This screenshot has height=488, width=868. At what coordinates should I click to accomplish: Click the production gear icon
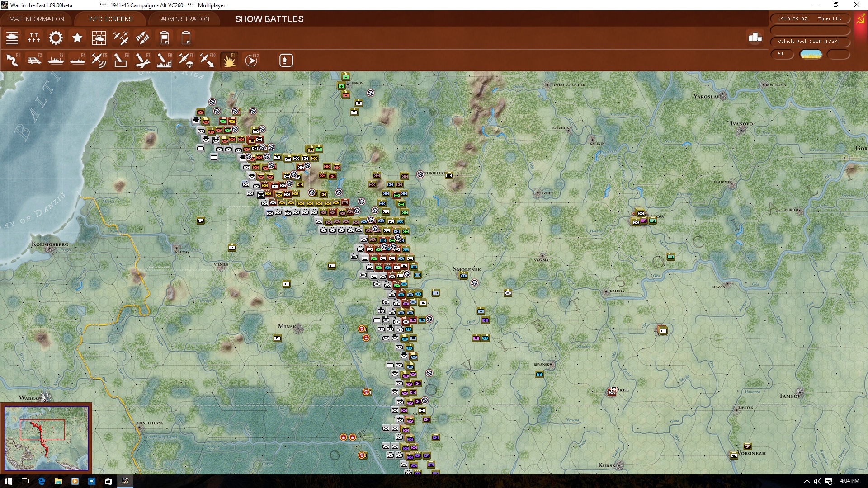[x=56, y=38]
